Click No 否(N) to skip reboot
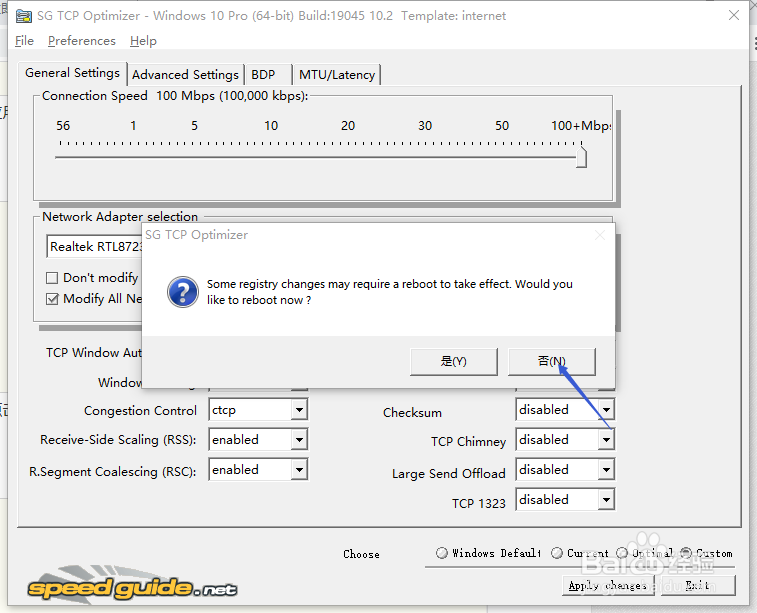 click(x=552, y=362)
